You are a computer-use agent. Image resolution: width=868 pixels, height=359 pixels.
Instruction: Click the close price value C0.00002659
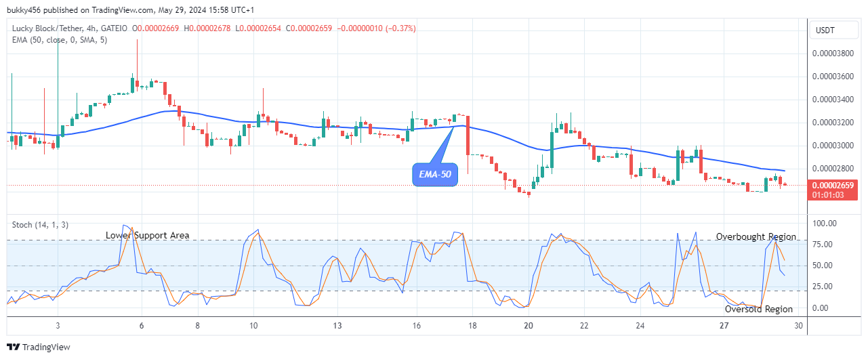point(310,28)
